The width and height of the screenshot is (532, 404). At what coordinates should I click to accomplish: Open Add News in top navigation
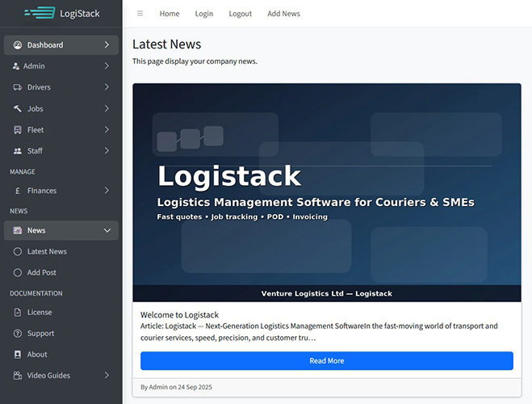(283, 14)
